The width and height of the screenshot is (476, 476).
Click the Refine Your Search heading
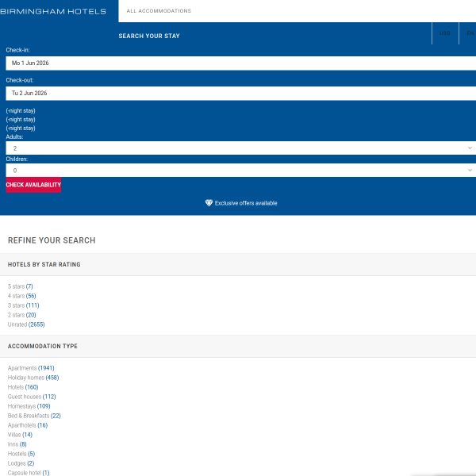pyautogui.click(x=52, y=240)
